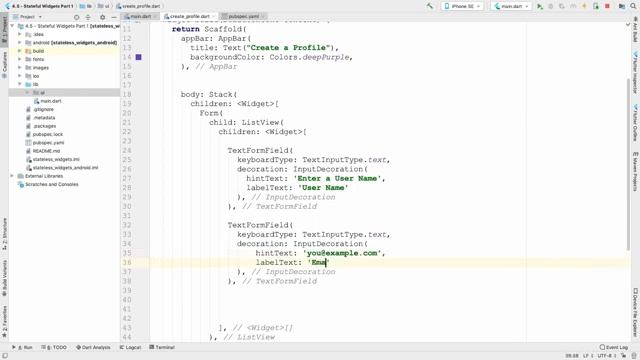Screen dimensions: 640x360
Task: Run the app with the green play button
Action: point(540,6)
